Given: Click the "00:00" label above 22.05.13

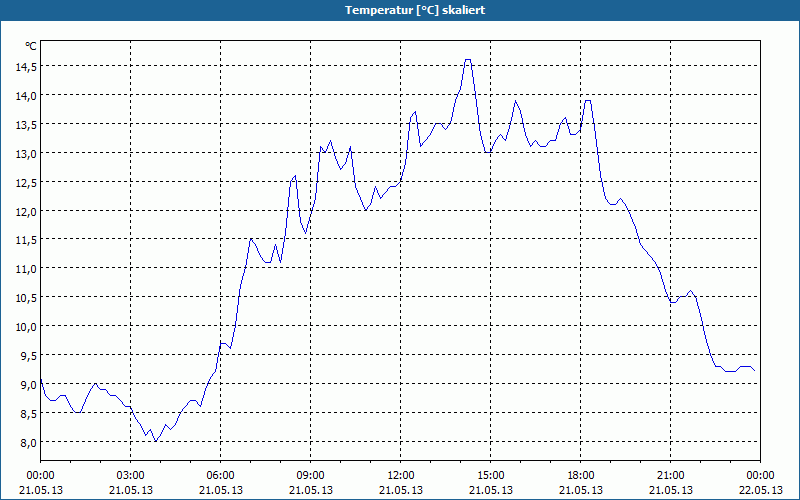Looking at the screenshot, I should 760,476.
